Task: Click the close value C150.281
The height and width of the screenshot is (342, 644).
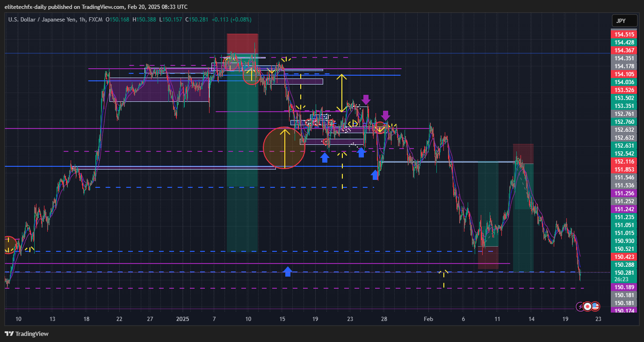Action: pos(197,20)
